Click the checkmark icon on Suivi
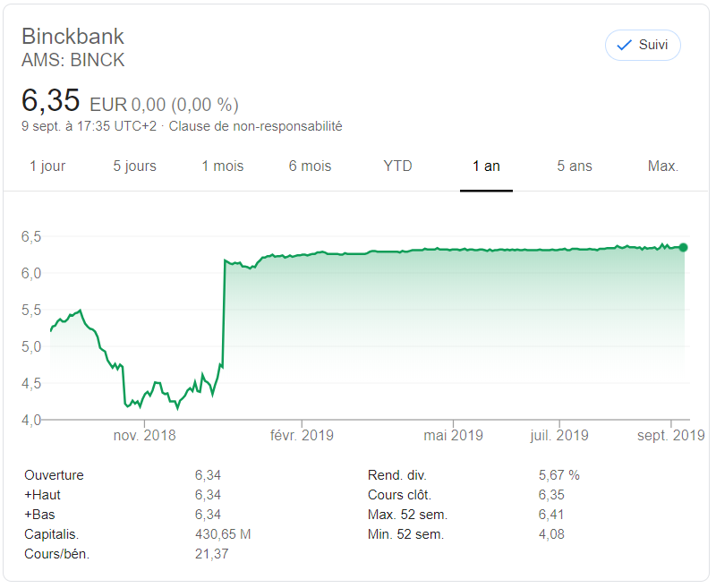716x588 pixels. (x=624, y=46)
